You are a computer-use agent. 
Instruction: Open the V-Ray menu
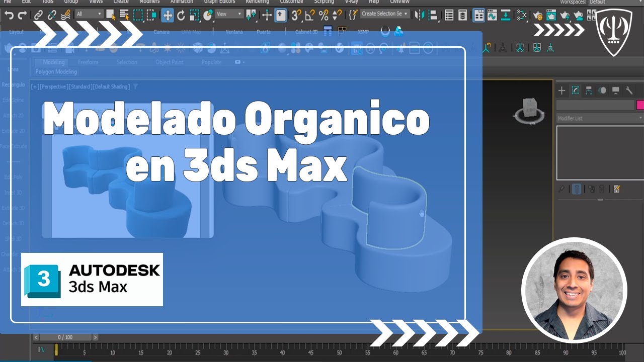coord(351,2)
